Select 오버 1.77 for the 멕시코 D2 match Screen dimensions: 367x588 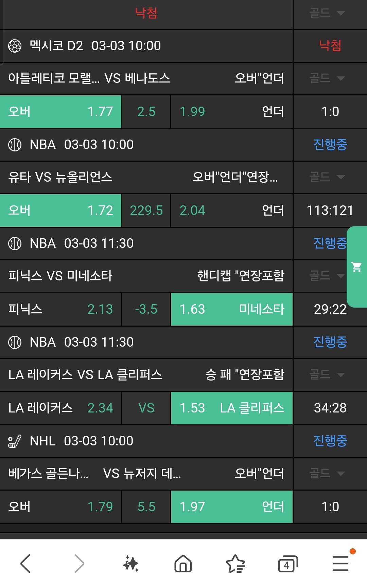click(60, 112)
